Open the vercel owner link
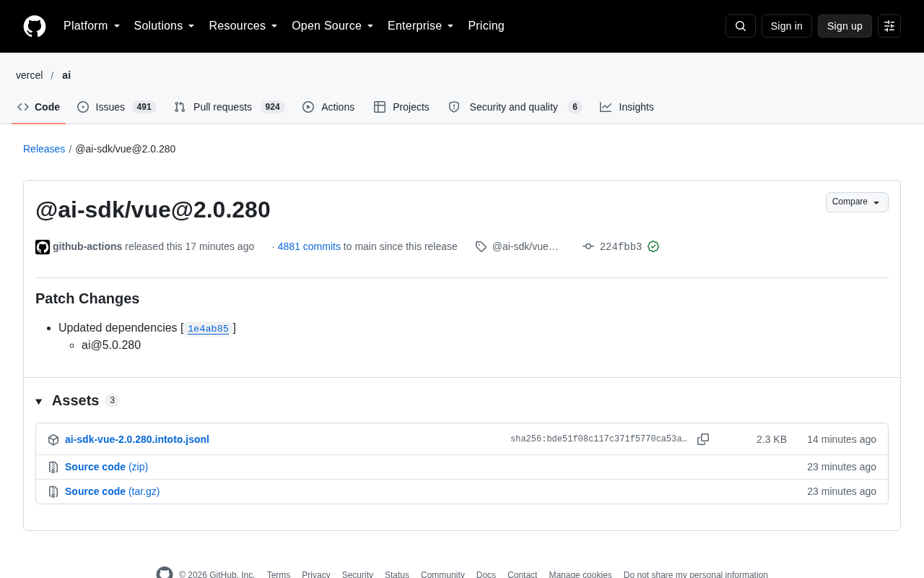 (30, 75)
